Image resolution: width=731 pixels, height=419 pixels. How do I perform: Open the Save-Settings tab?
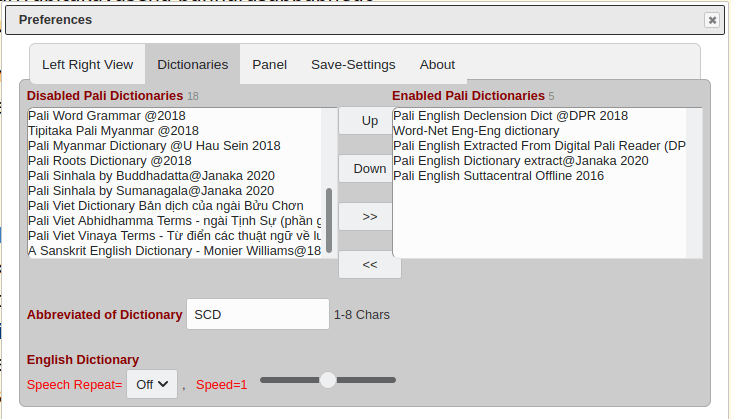coord(353,65)
